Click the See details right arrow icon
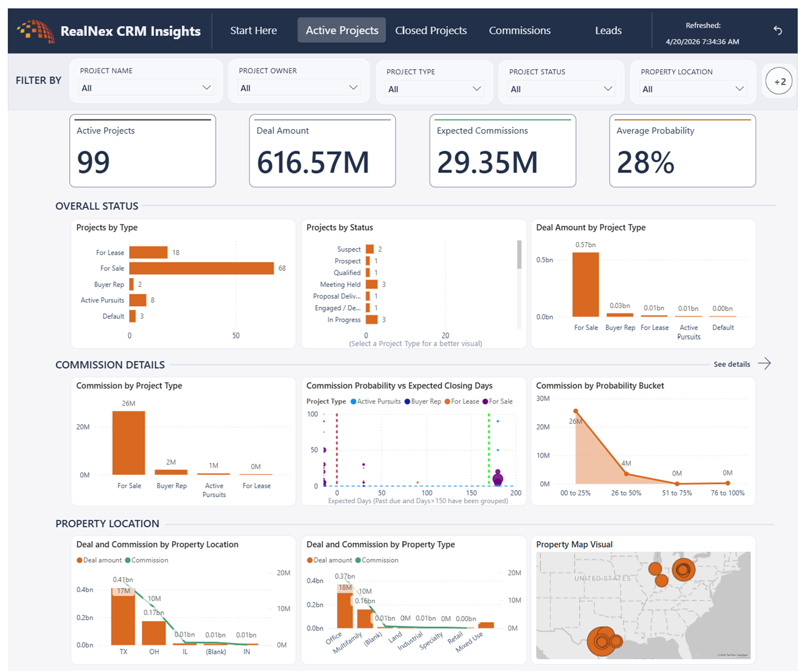The image size is (805, 672). (x=764, y=364)
